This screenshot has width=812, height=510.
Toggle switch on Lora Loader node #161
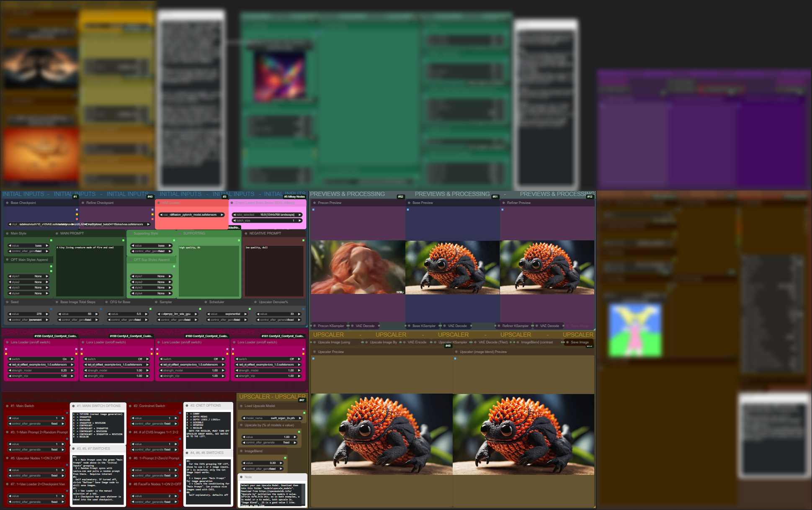(268, 359)
